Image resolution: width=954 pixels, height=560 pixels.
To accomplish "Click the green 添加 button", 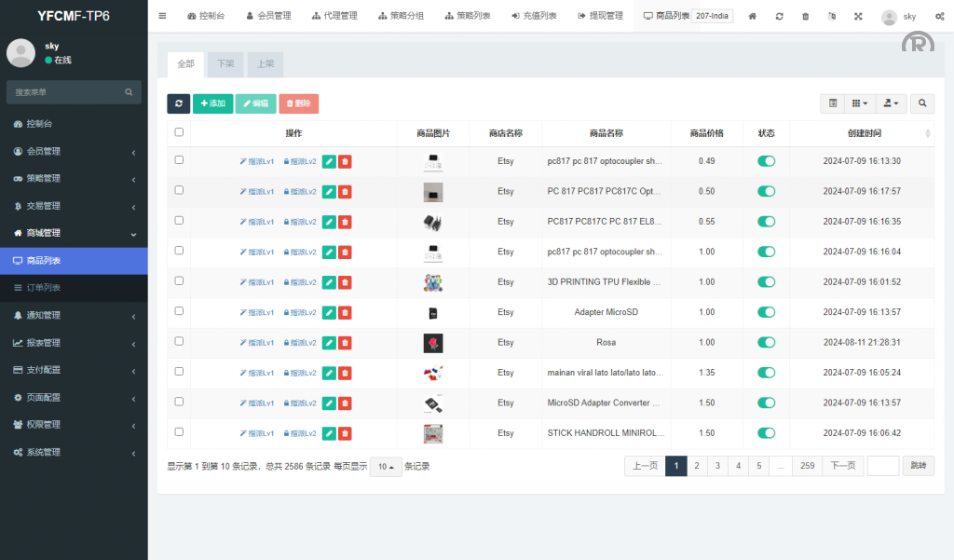I will pos(212,103).
